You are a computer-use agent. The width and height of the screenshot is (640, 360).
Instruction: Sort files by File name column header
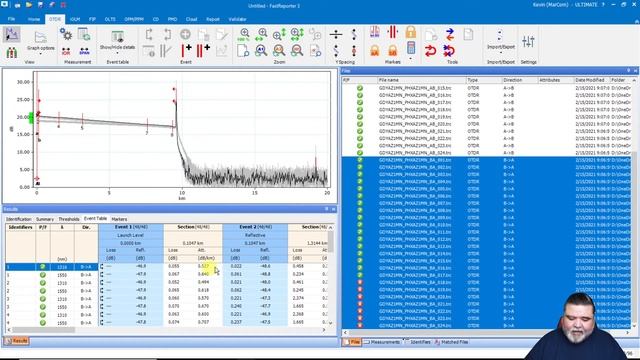[421, 80]
